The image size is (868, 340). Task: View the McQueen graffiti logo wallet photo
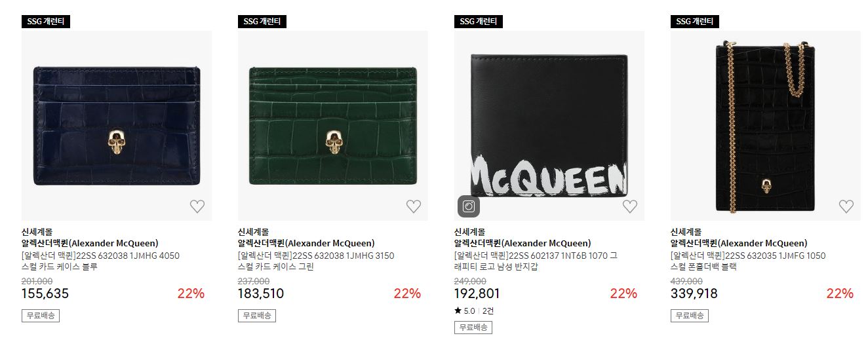[549, 126]
